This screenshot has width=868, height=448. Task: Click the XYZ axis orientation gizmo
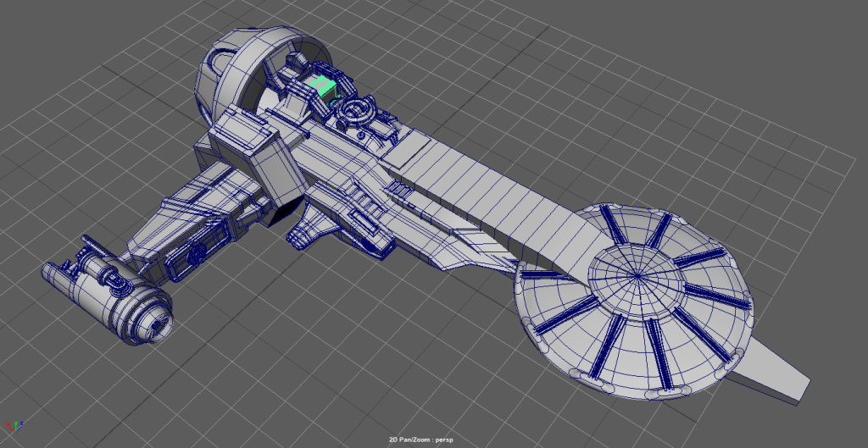(15, 426)
